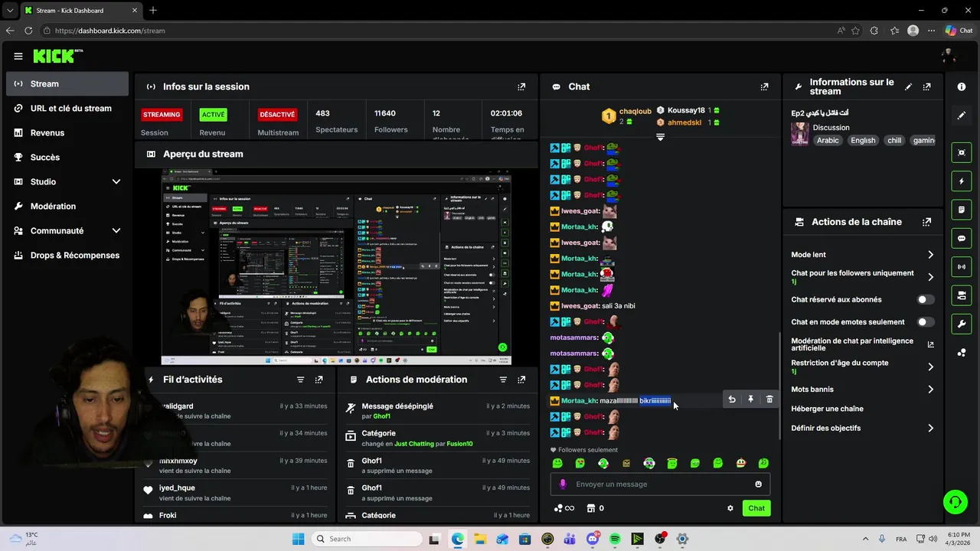The image size is (980, 551).
Task: Click the Arabic stream tag
Action: coord(828,140)
